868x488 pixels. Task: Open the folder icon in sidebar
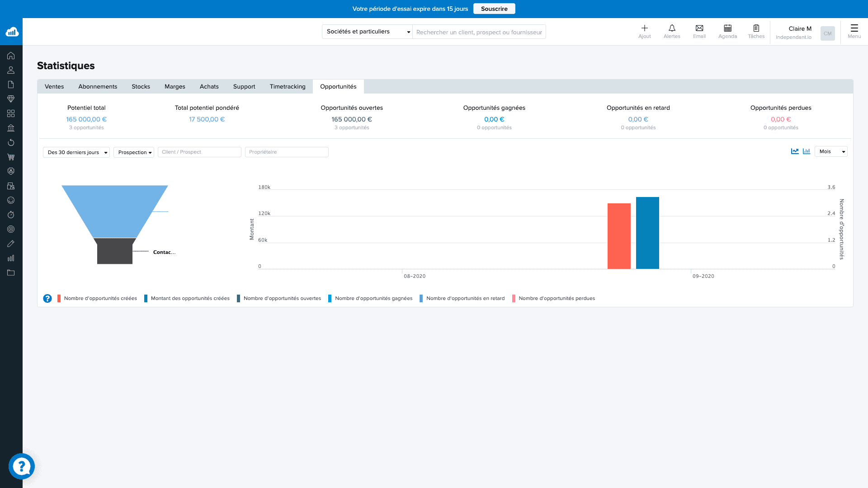[x=11, y=272]
